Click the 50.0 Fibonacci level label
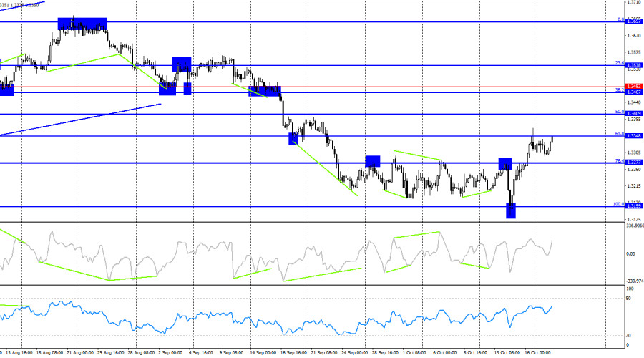This screenshot has height=358, width=644. (x=620, y=112)
